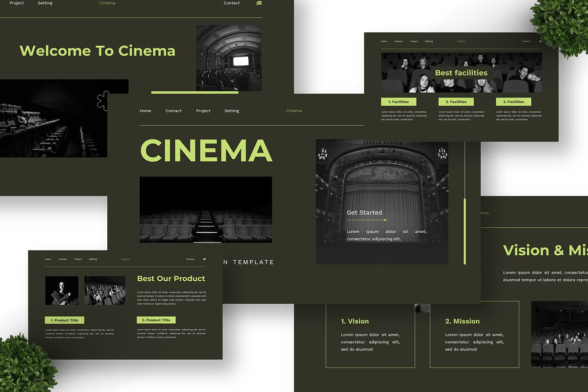The image size is (588, 392).
Task: Open the theater stage curtain photo
Action: click(382, 202)
